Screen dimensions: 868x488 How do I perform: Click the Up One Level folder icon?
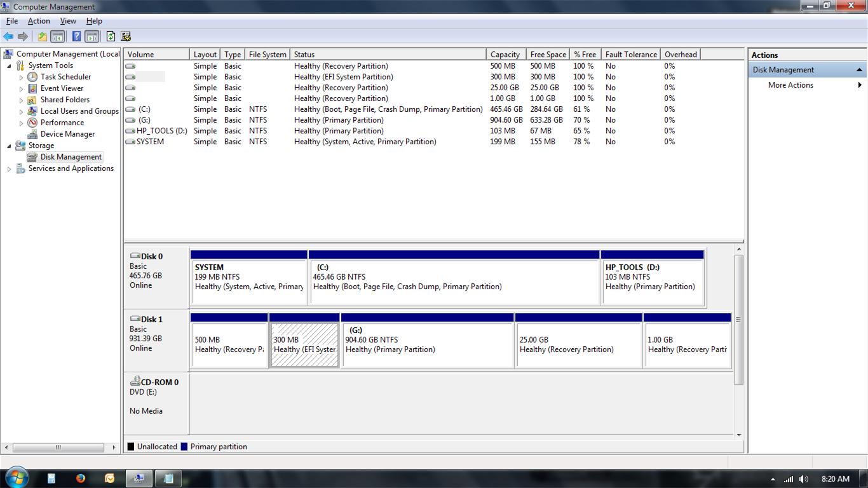(42, 37)
